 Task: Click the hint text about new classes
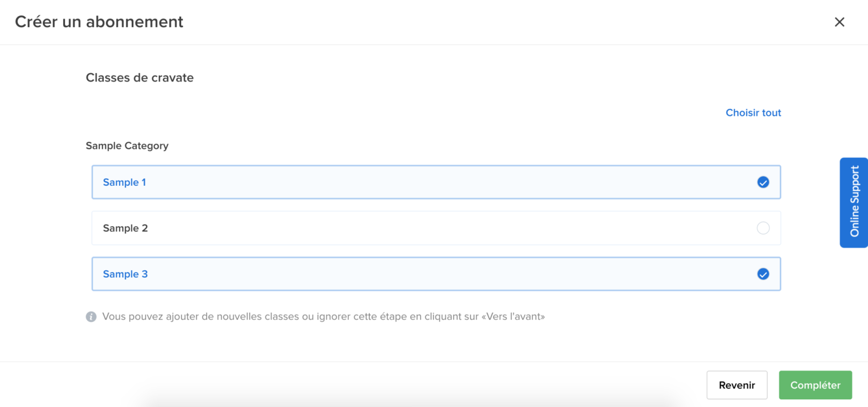point(289,316)
